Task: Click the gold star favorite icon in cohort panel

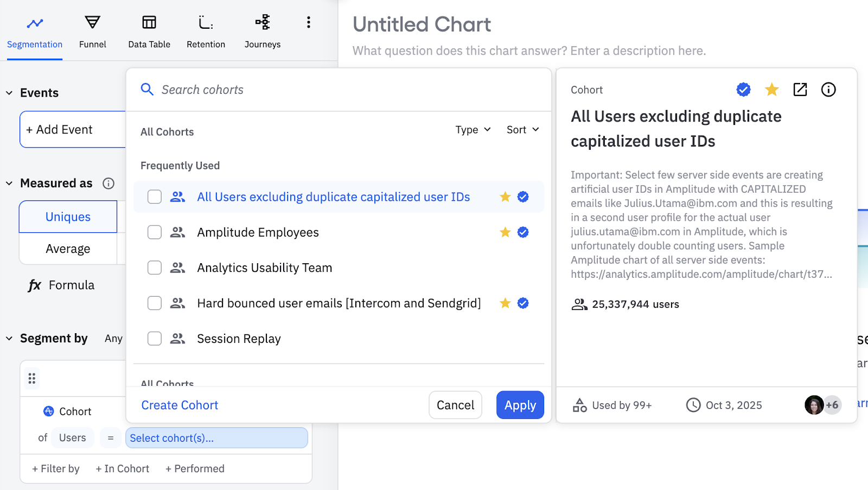Action: pyautogui.click(x=771, y=90)
